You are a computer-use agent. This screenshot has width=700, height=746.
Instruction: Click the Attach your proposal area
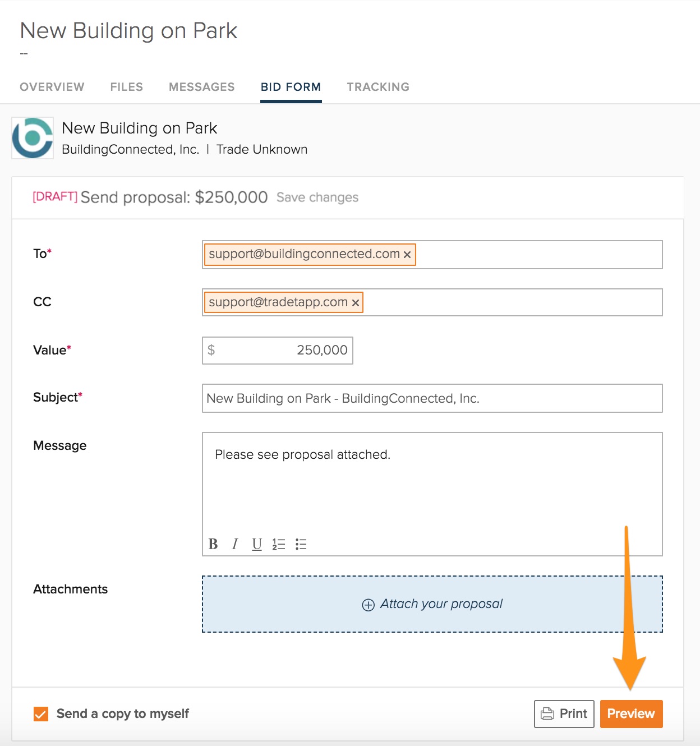[432, 604]
